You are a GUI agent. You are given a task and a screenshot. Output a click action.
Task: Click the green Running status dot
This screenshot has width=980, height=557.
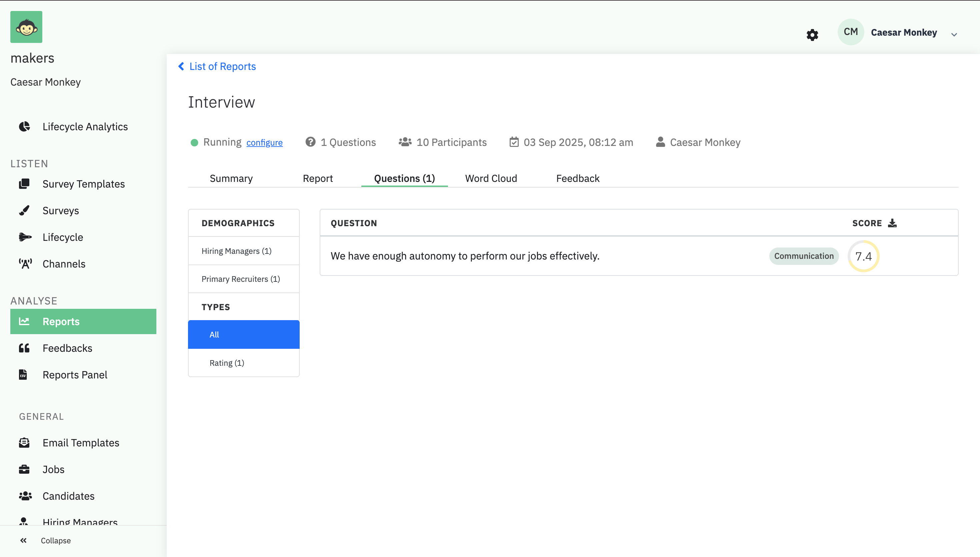[x=194, y=143]
